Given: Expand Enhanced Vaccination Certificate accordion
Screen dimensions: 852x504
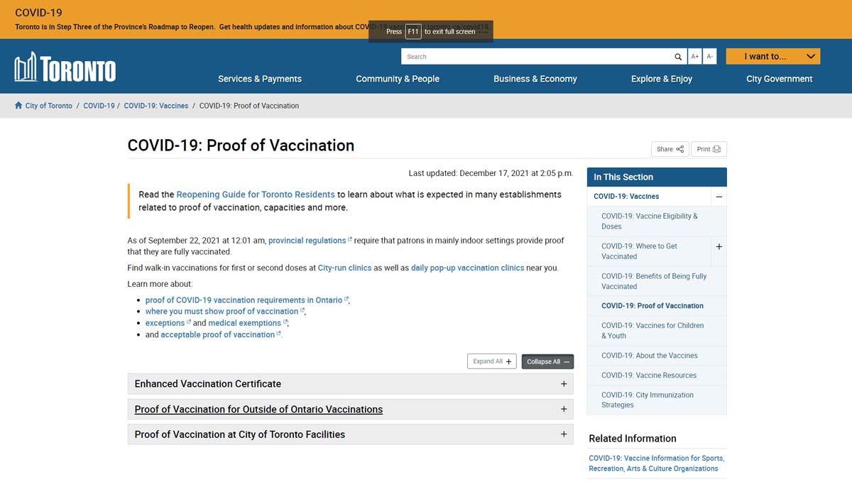Looking at the screenshot, I should pos(350,384).
